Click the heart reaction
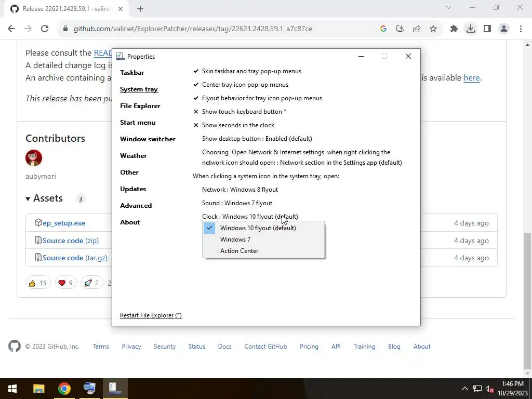 coord(66,283)
